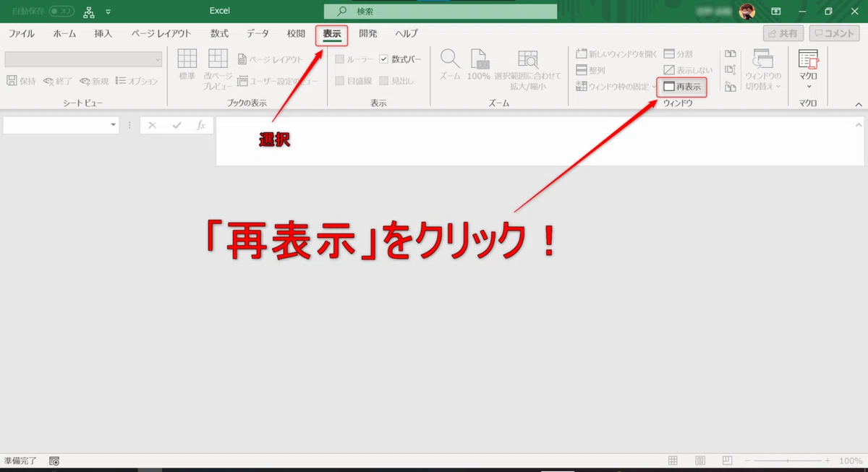Click inside the formula bar
868x472 pixels.
tap(534, 141)
